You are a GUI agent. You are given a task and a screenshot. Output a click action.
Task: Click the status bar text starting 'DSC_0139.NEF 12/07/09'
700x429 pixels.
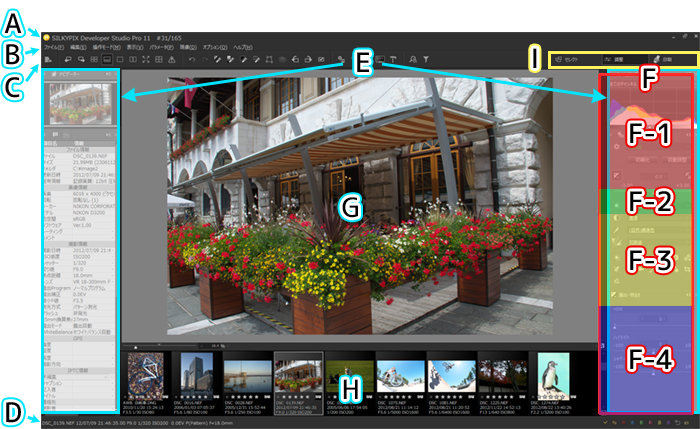[137, 423]
